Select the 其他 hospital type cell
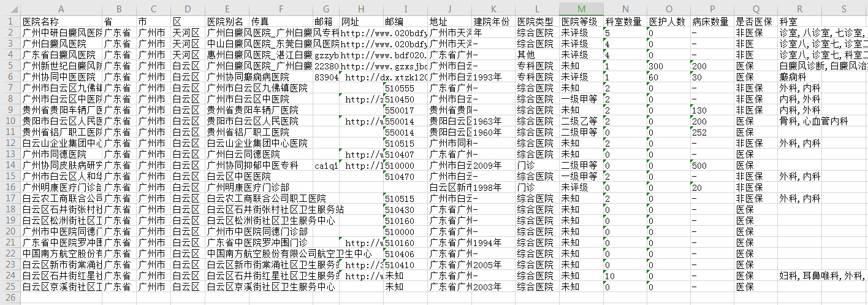Screen dimensions: 868x305 [x=537, y=55]
